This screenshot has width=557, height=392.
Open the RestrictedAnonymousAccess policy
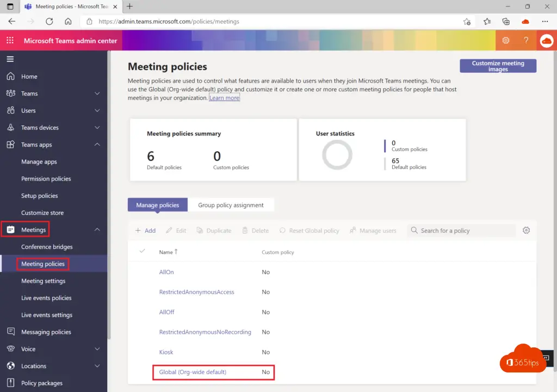point(197,292)
